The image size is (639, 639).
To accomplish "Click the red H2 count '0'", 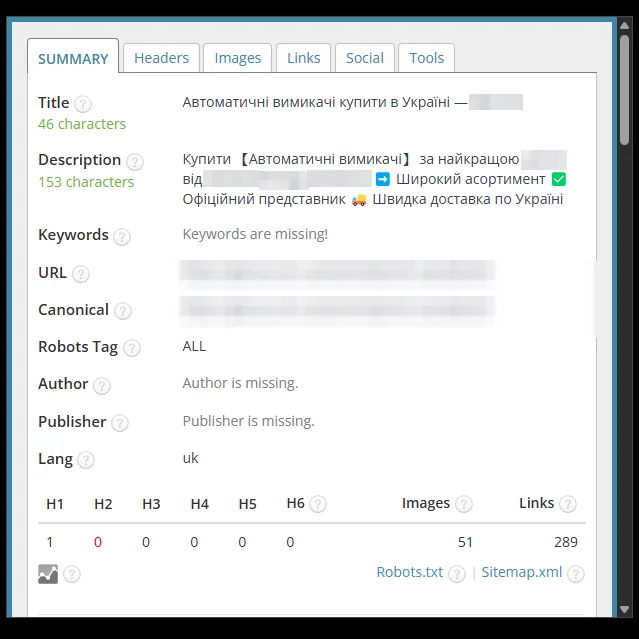I will coord(98,542).
